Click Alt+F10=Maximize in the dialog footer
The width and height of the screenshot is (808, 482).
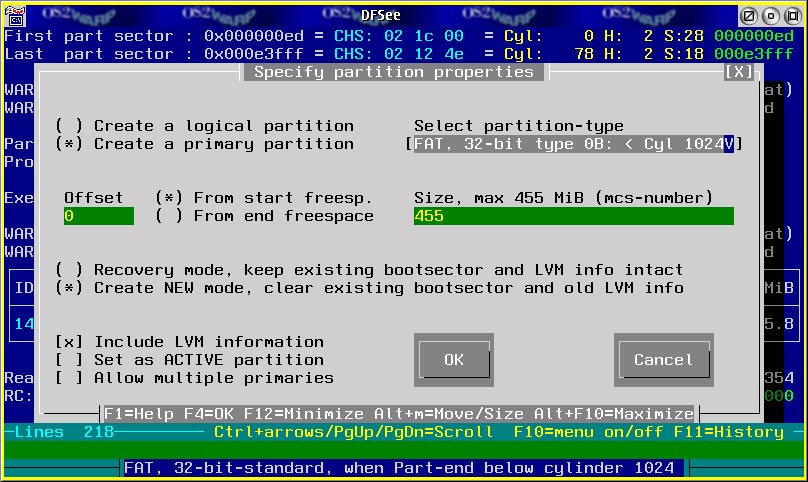click(x=614, y=414)
